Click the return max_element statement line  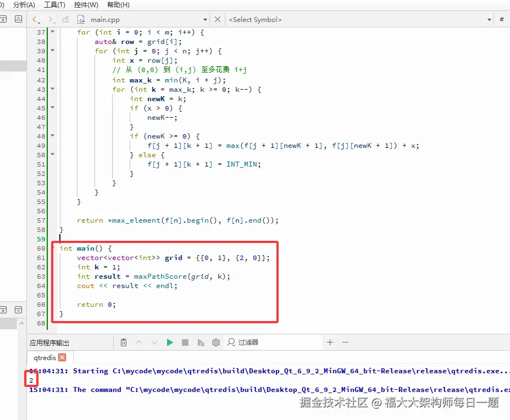tap(178, 220)
